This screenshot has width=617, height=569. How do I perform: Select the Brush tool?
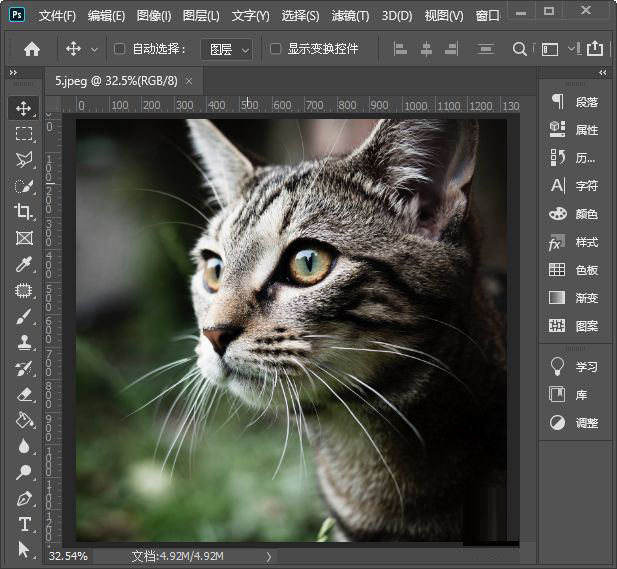[24, 316]
